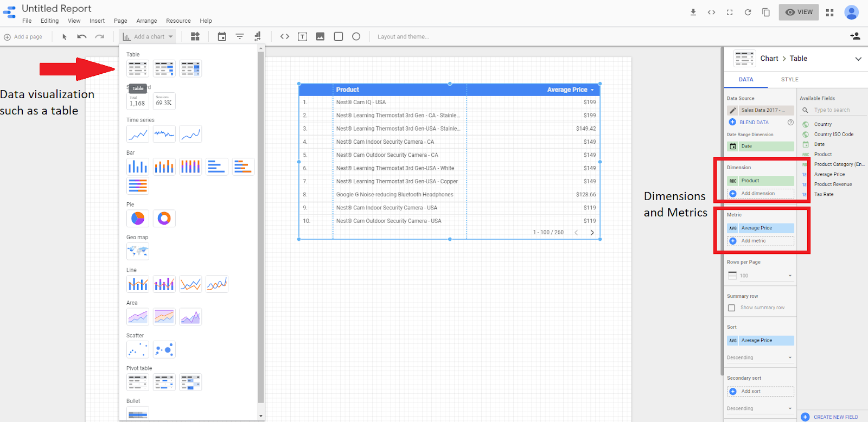
Task: Click the download report icon
Action: pyautogui.click(x=693, y=12)
